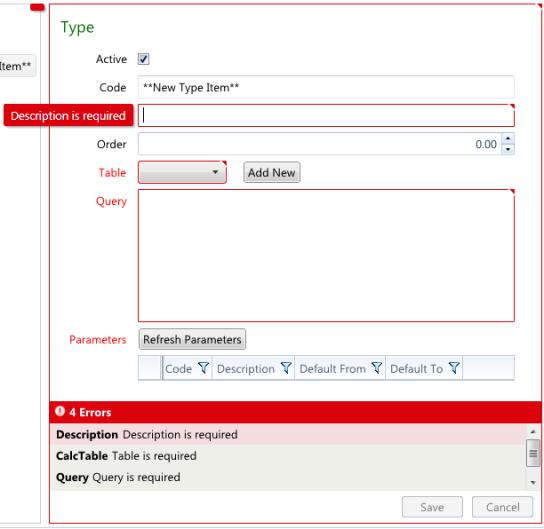The height and width of the screenshot is (529, 544).
Task: Select the CalcTable Table is required error
Action: [x=289, y=455]
